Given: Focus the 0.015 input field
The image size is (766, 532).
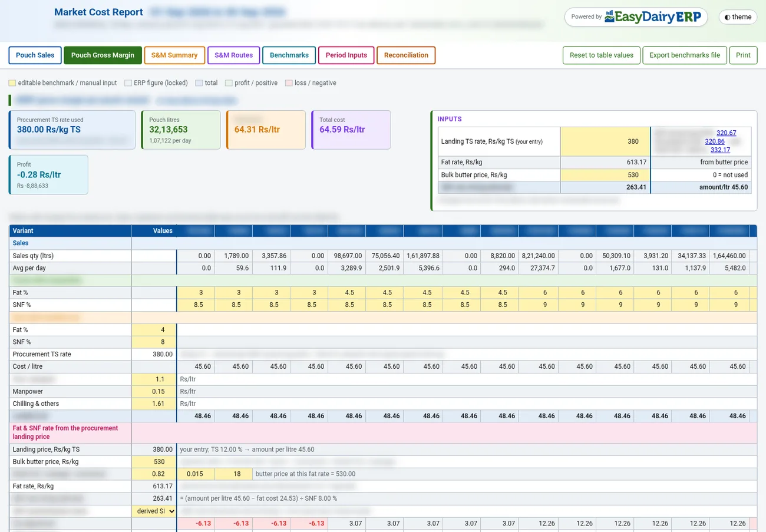Looking at the screenshot, I should point(196,474).
